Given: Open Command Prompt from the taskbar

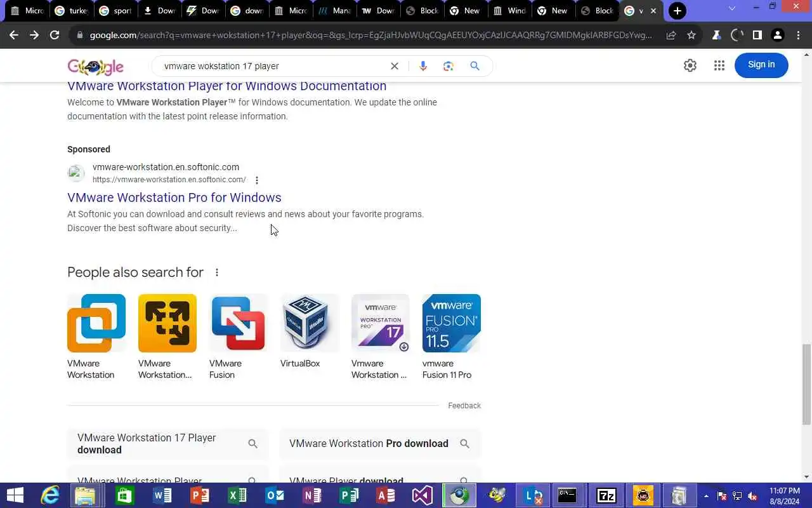Looking at the screenshot, I should point(566,495).
